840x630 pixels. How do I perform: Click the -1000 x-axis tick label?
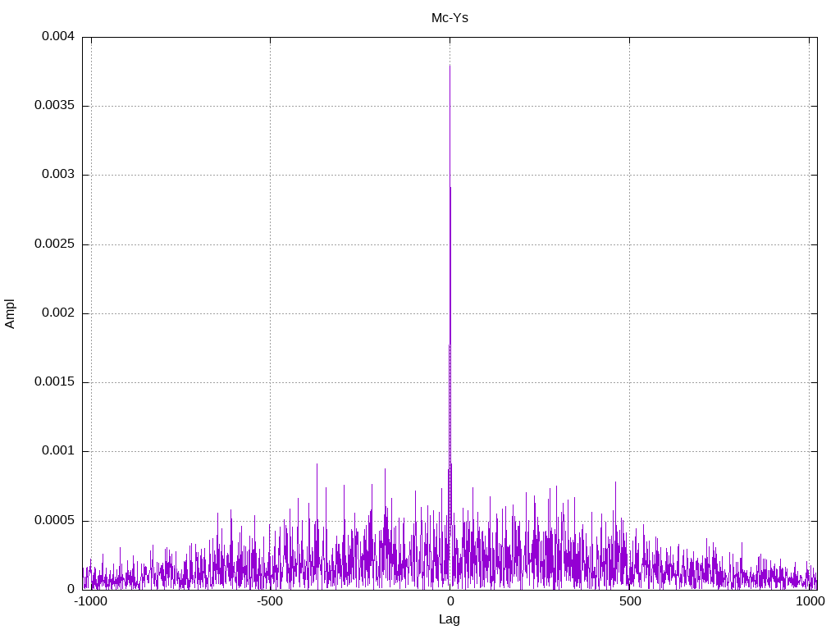coord(90,601)
